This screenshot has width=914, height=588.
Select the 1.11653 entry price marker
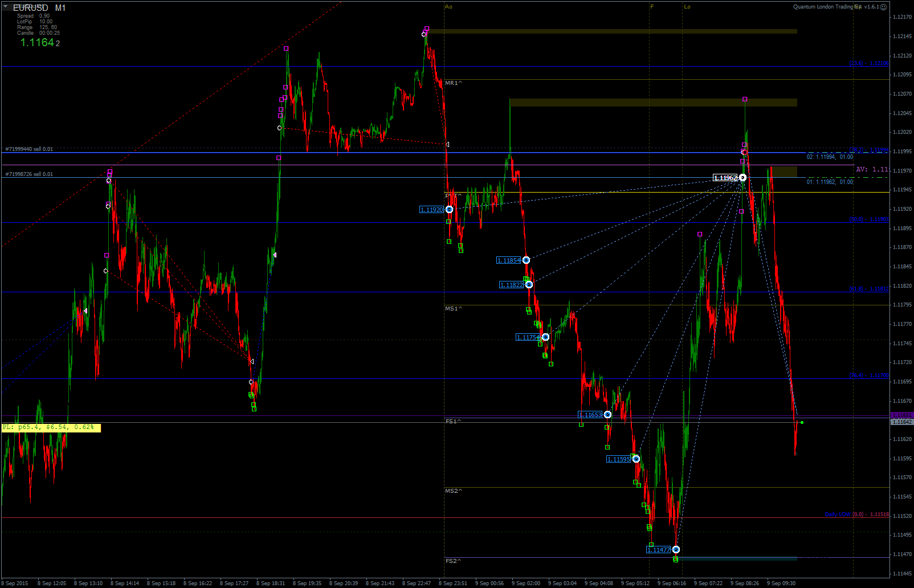pyautogui.click(x=590, y=415)
